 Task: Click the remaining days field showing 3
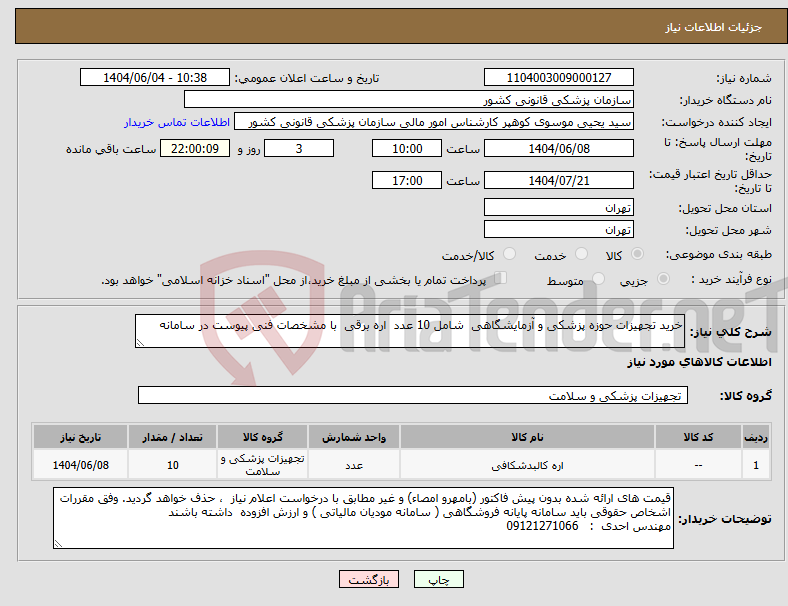point(299,148)
